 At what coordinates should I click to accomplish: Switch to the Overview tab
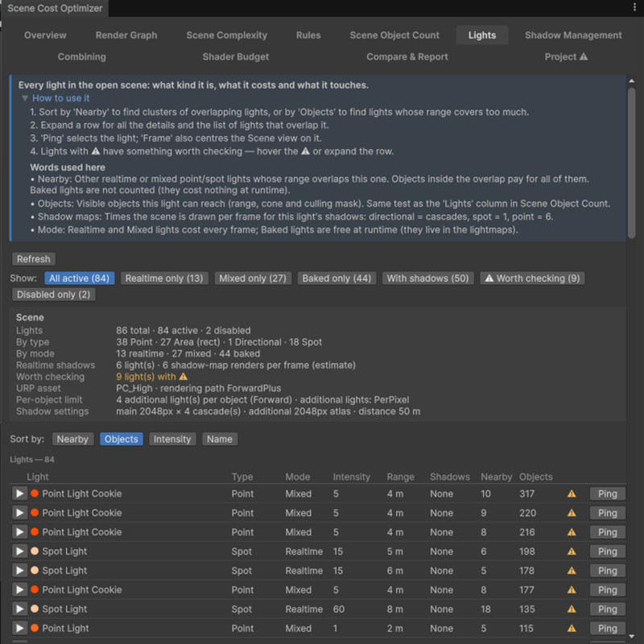[x=45, y=35]
